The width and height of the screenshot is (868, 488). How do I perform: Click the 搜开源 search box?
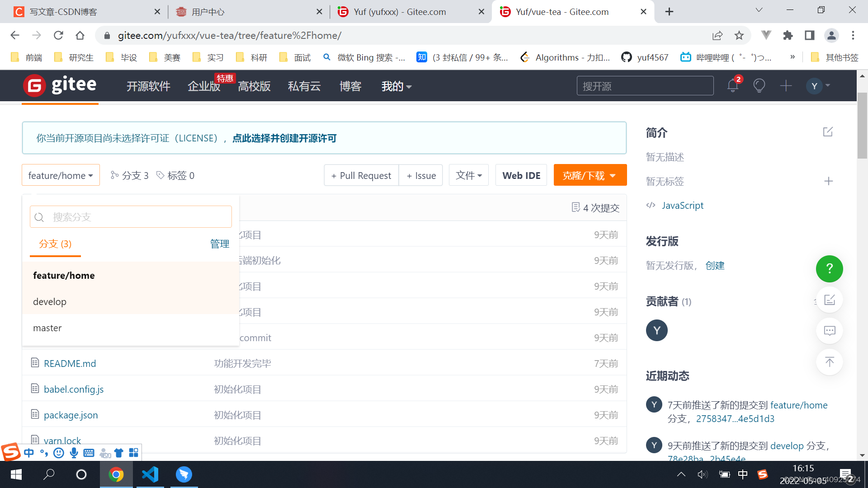point(645,86)
